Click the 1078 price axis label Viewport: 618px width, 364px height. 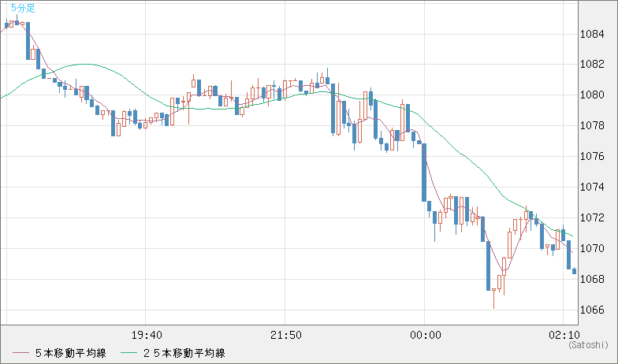pos(592,126)
